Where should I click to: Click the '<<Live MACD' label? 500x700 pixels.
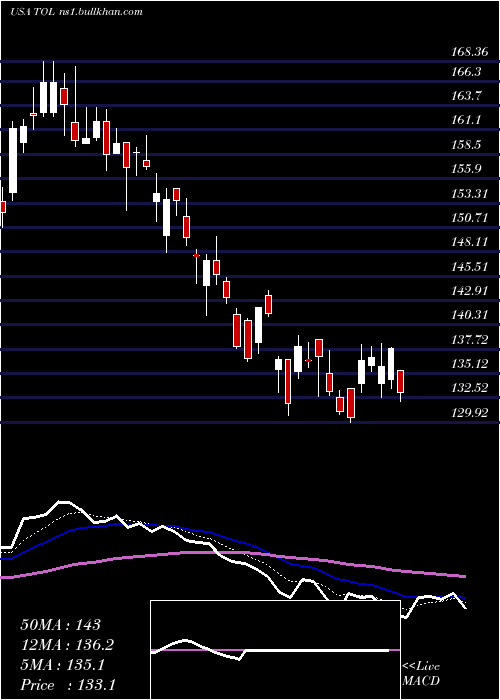pos(421,674)
